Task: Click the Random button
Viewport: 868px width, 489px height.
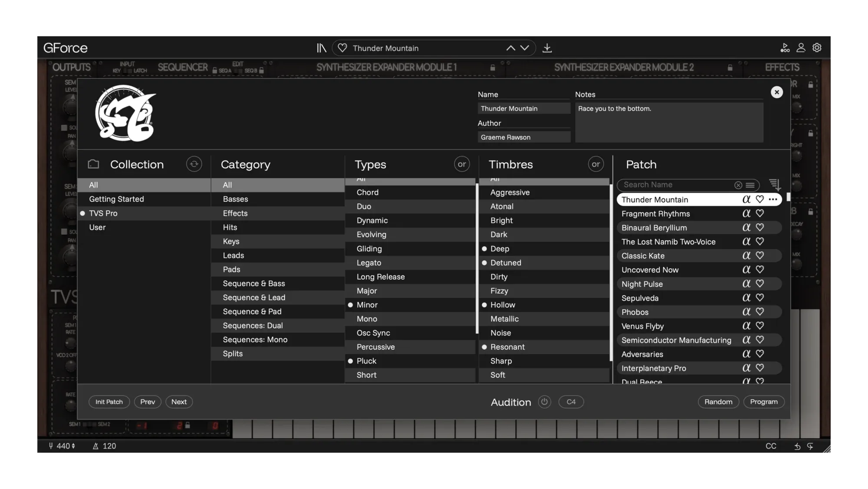Action: 718,402
